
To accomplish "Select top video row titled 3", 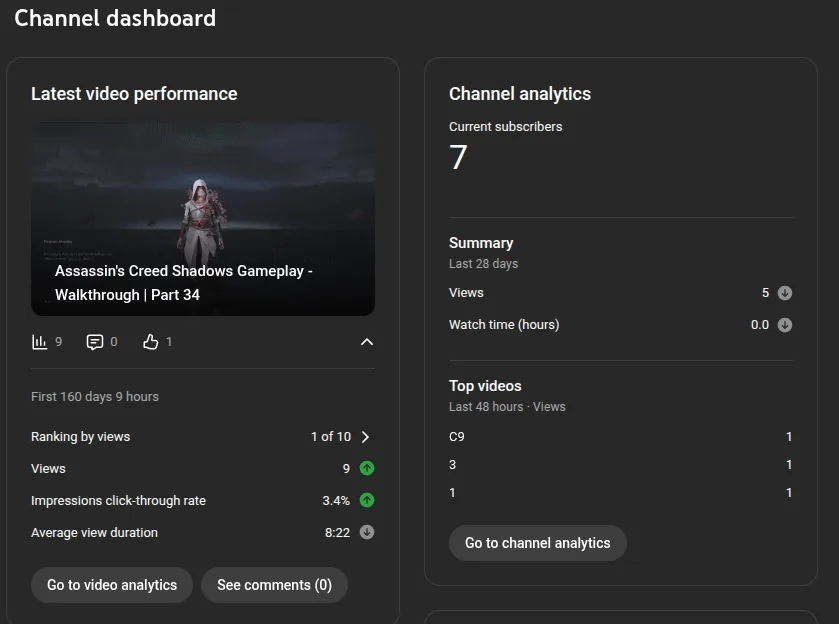I will 621,465.
